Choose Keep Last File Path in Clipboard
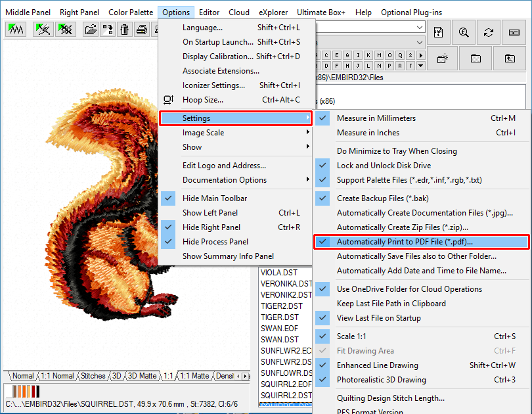This screenshot has height=414, width=532. pos(422,304)
